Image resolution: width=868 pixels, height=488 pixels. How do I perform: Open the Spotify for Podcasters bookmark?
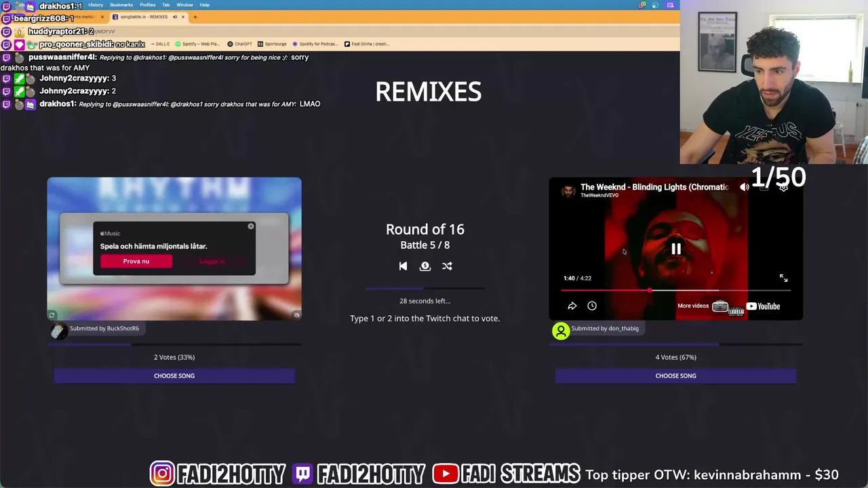pyautogui.click(x=315, y=44)
